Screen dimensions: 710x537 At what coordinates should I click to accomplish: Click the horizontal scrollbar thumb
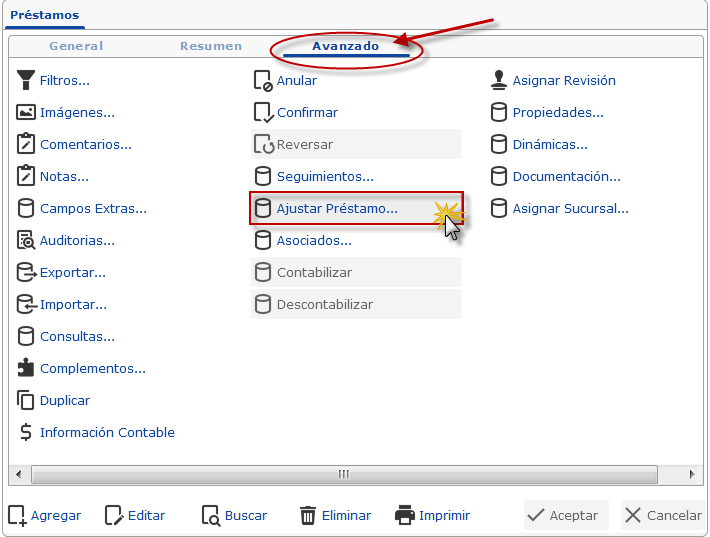(344, 475)
